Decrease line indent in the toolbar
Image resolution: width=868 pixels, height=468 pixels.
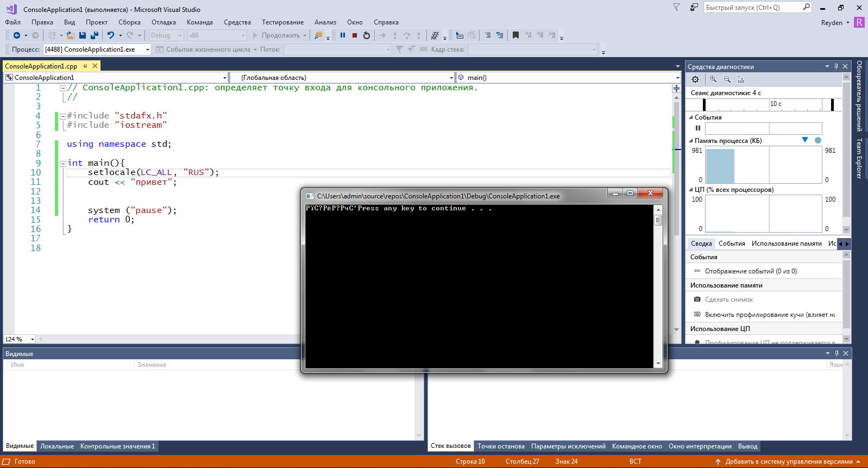[x=488, y=35]
